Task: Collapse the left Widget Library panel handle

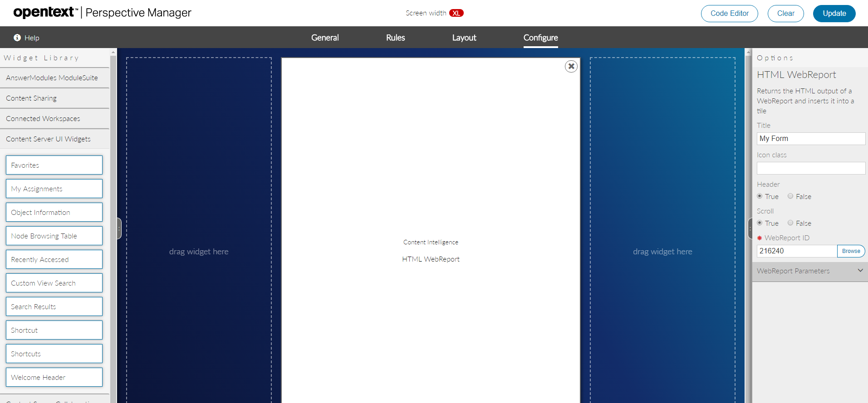Action: [119, 228]
